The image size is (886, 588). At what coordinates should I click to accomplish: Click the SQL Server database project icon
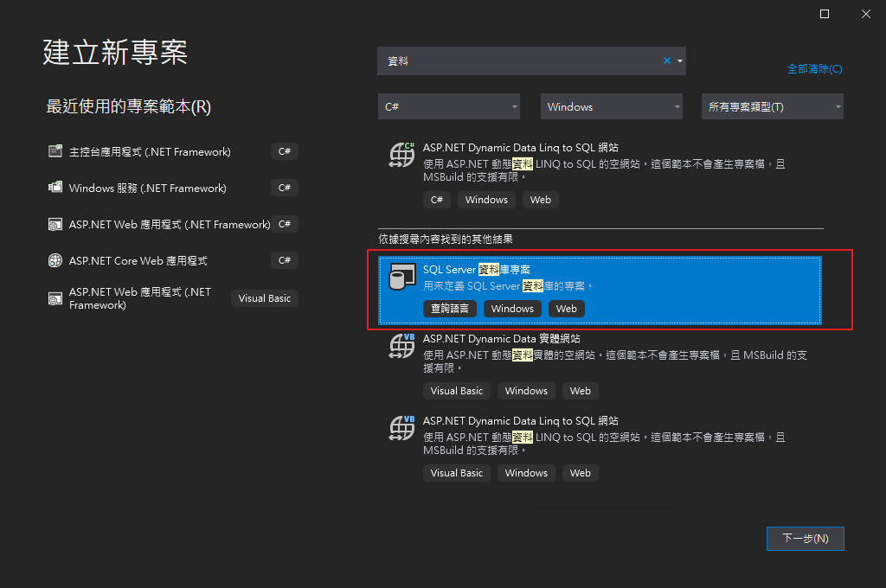point(401,277)
